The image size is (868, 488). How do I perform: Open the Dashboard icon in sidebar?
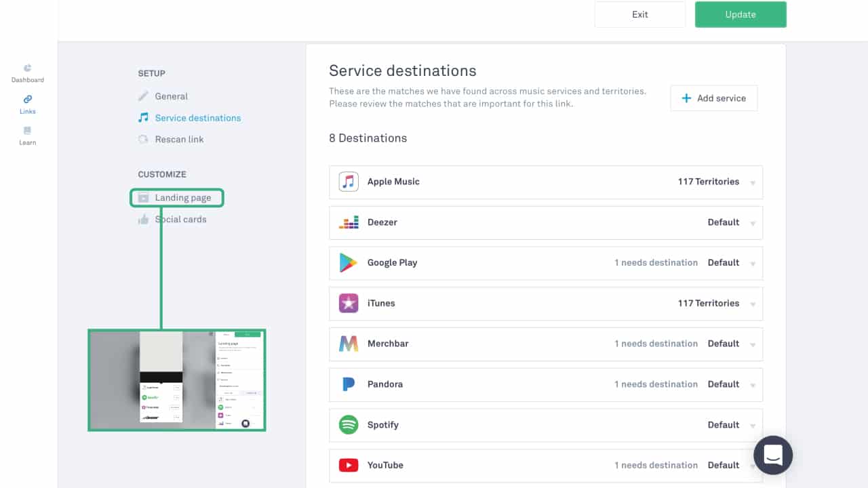27,68
